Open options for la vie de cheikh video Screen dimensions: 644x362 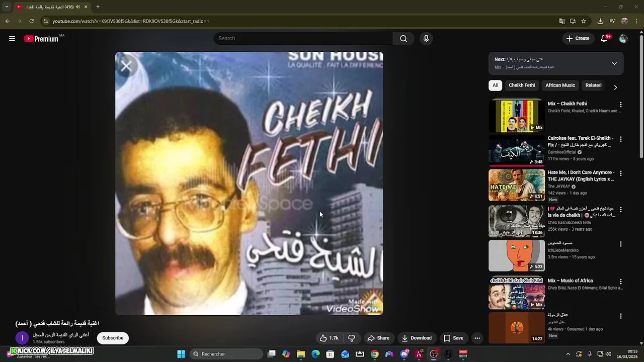pos(621,210)
